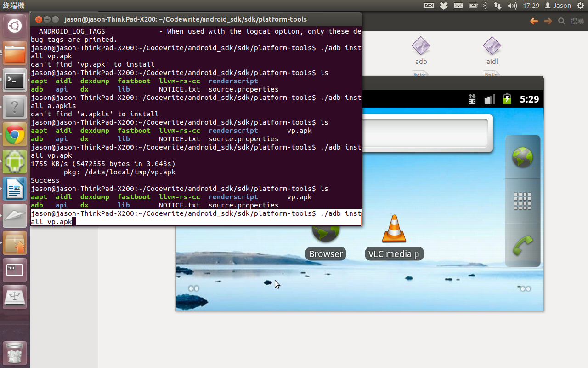
Task: Open the sound volume indicator
Action: [512, 6]
